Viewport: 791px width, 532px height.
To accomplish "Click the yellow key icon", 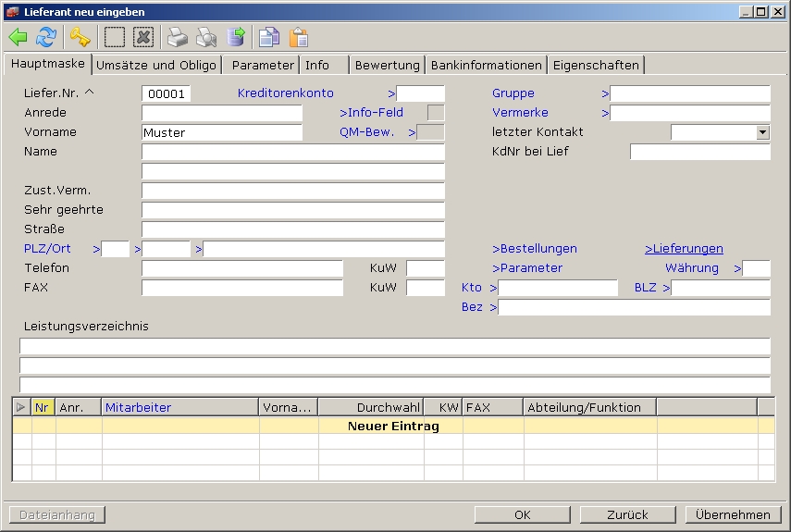I will pyautogui.click(x=80, y=37).
